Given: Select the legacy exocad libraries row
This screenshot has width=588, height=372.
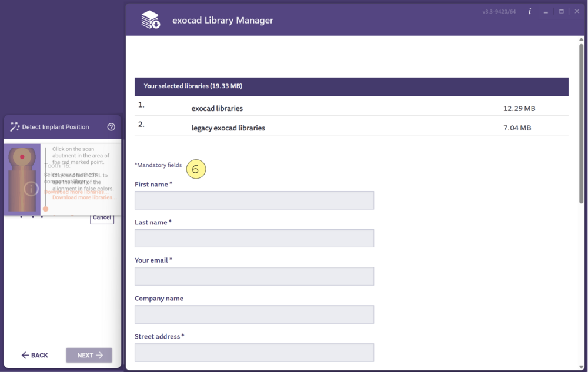Looking at the screenshot, I should pyautogui.click(x=352, y=126).
